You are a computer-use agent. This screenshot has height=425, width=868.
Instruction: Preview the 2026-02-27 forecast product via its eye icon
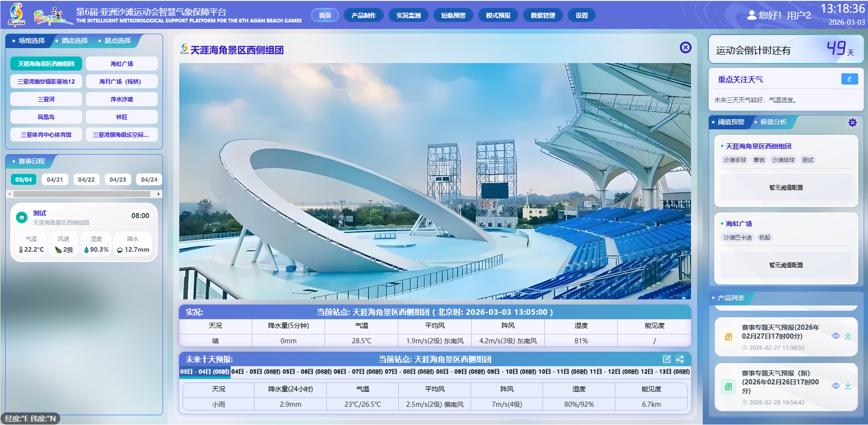pyautogui.click(x=836, y=336)
